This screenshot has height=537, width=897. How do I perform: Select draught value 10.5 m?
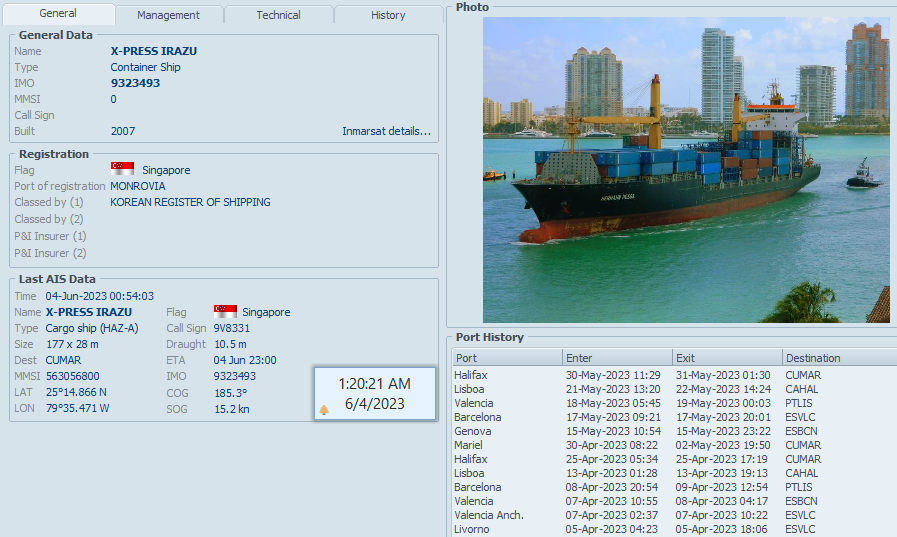[231, 344]
